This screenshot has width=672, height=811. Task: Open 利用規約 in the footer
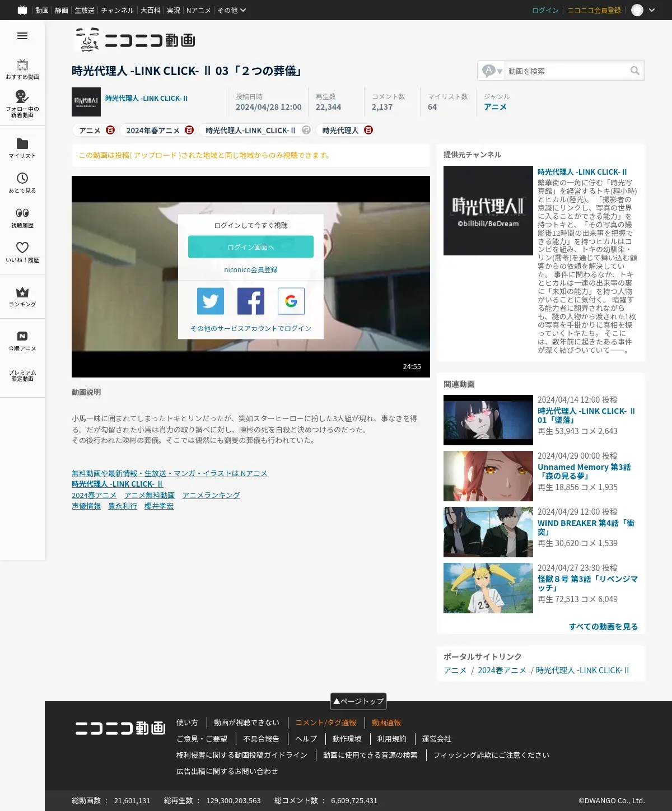click(391, 739)
